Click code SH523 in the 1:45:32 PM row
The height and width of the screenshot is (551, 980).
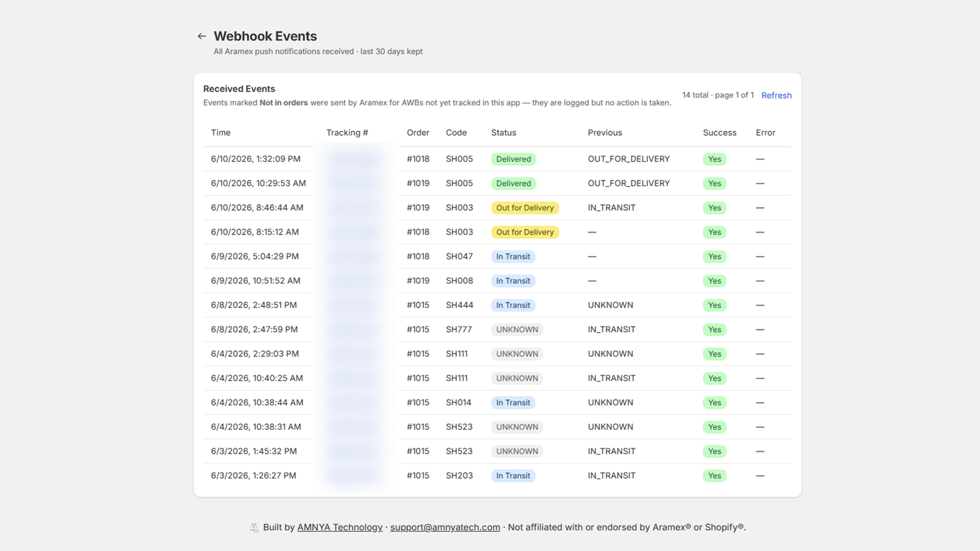[459, 451]
